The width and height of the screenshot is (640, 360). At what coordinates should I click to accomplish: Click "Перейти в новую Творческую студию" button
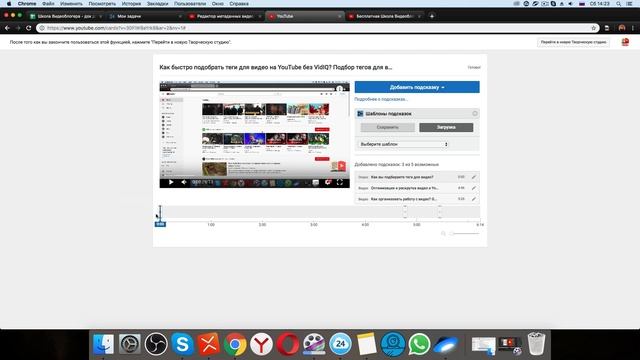(573, 42)
